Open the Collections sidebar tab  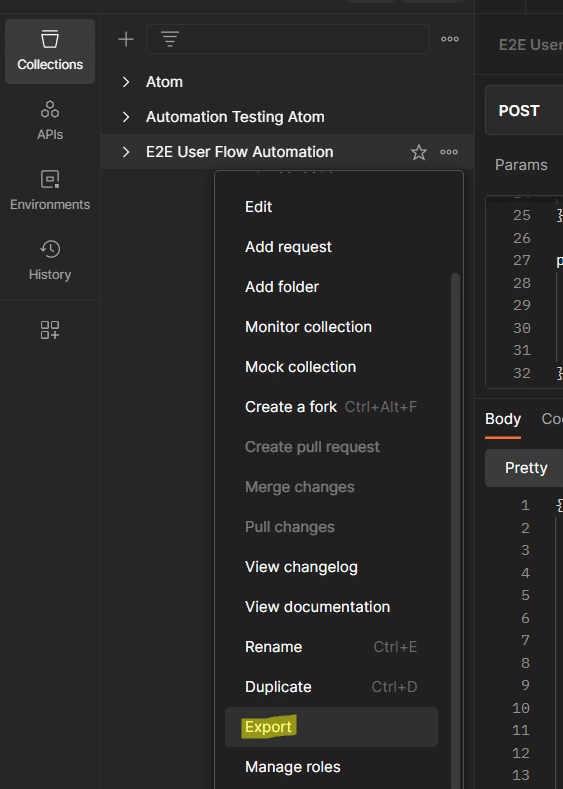(x=50, y=51)
